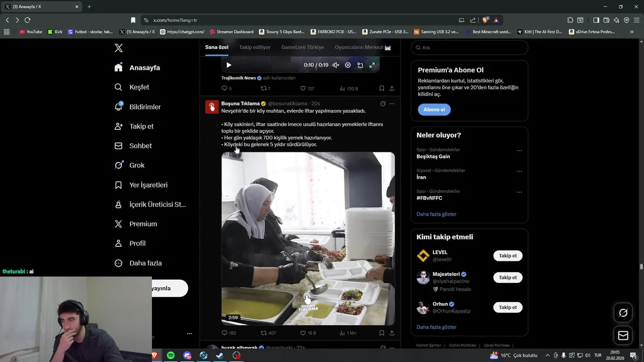This screenshot has width=644, height=362.
Task: Click Abone ol premium button
Action: (x=434, y=110)
